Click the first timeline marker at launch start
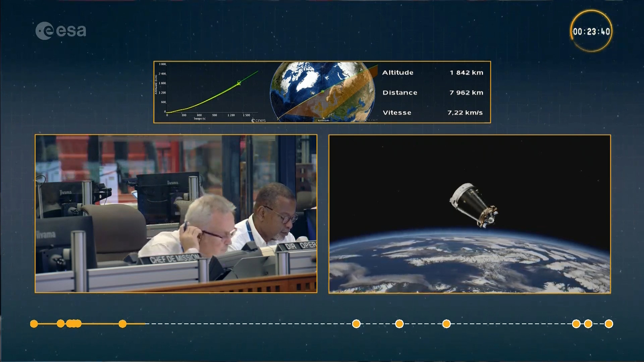 (34, 324)
